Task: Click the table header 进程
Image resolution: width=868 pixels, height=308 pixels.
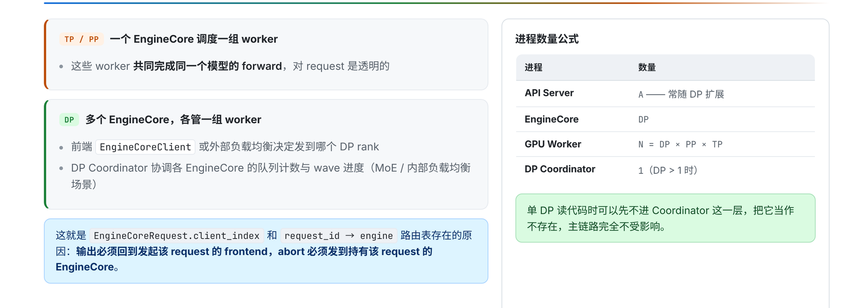Action: [x=533, y=67]
